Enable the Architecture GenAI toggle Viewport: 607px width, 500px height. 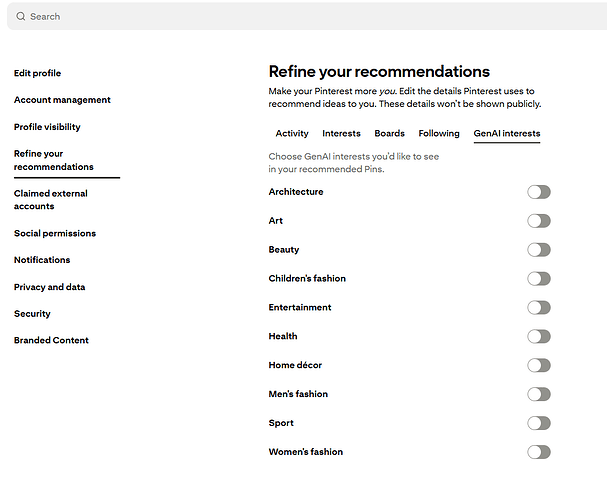point(539,192)
